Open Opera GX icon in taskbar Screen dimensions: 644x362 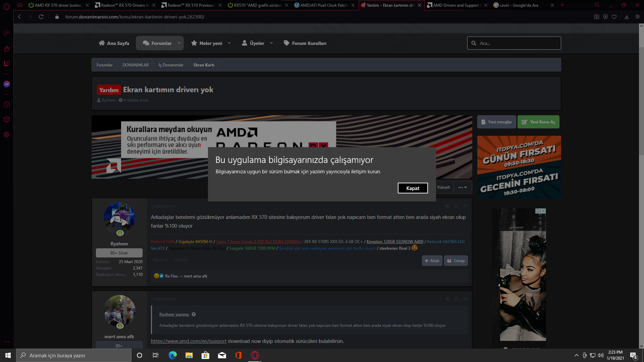click(x=255, y=355)
